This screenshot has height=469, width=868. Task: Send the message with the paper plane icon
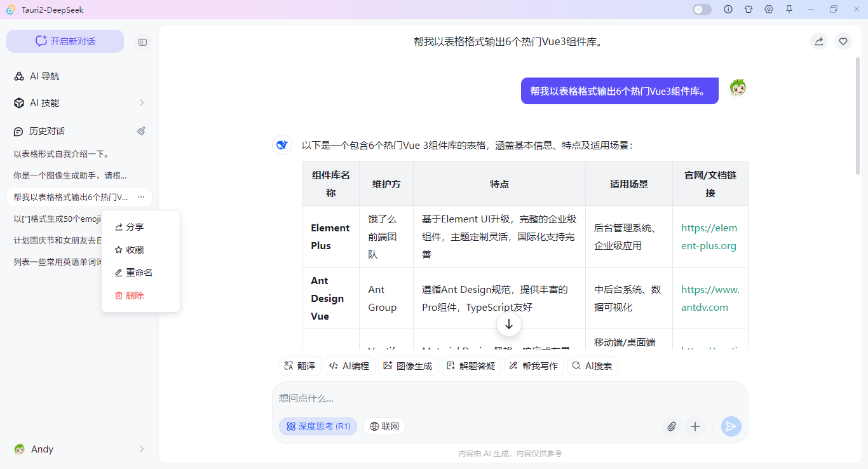(731, 426)
